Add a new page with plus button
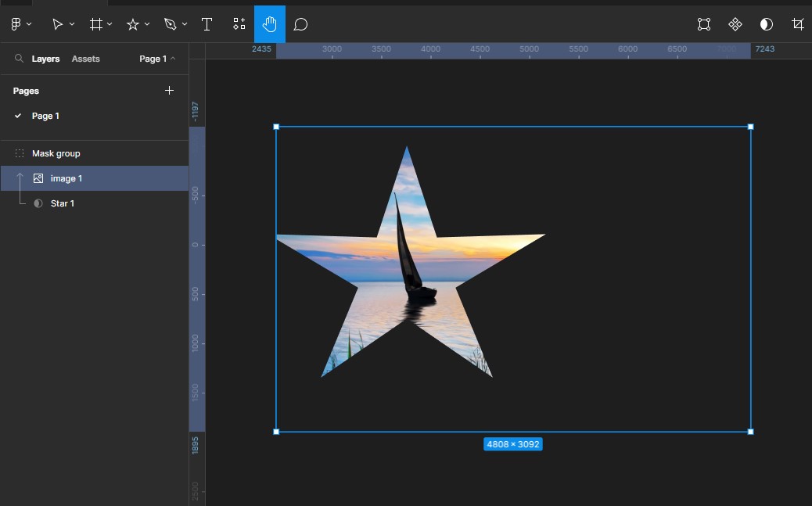 point(169,91)
